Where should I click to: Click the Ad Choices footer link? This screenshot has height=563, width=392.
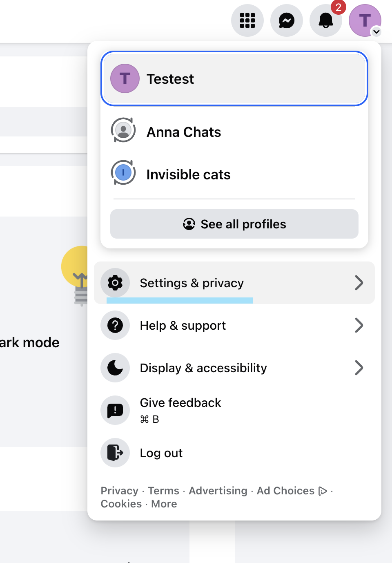(x=285, y=491)
